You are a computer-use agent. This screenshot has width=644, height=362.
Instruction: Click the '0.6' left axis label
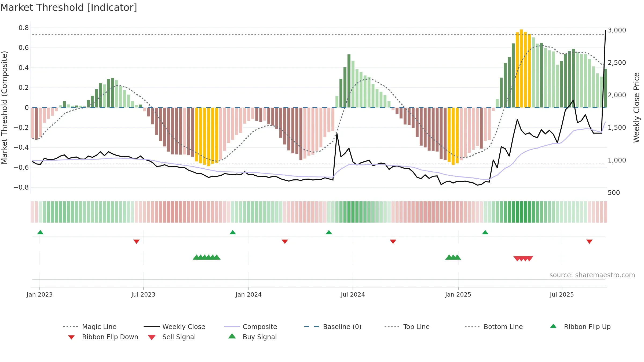point(24,48)
